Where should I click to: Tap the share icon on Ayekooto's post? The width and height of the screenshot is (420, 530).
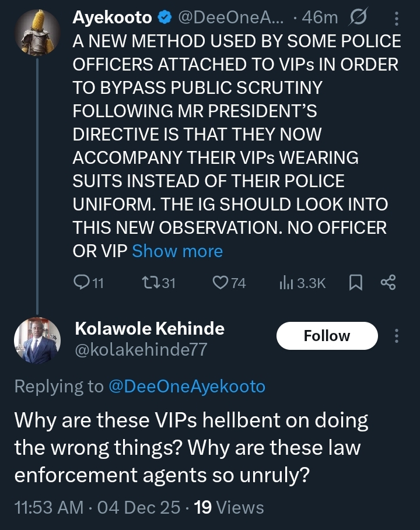tap(388, 283)
